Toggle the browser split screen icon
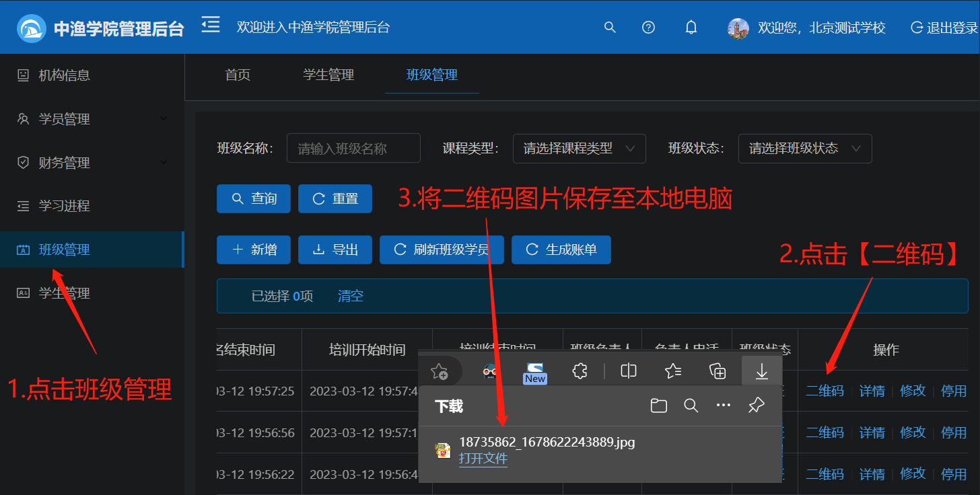980x495 pixels. tap(629, 371)
